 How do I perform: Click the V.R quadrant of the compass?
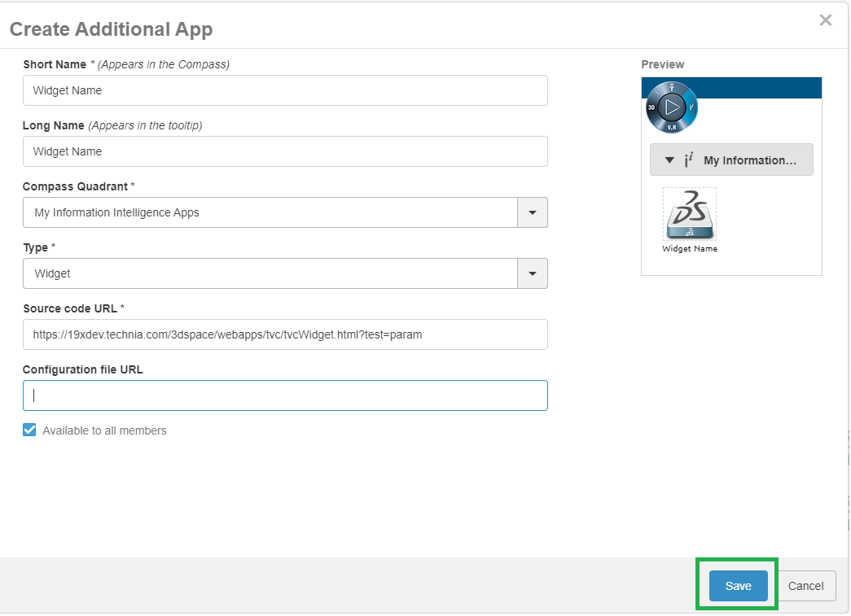(x=672, y=128)
